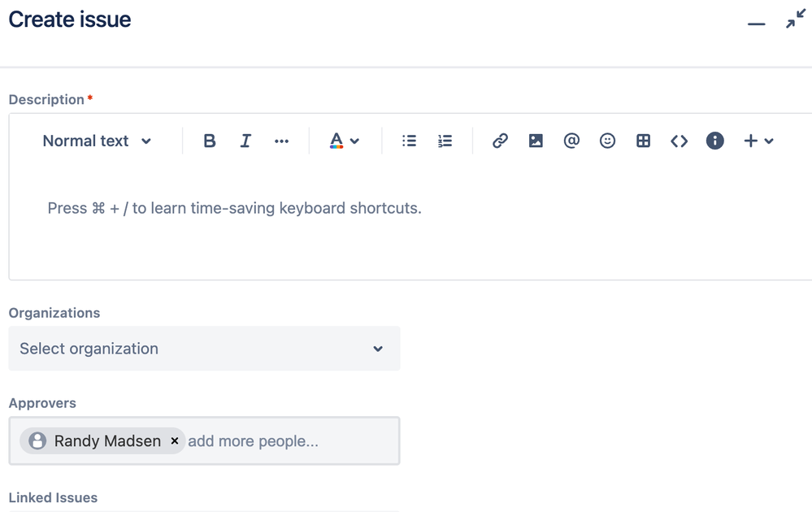Open more formatting options with the ellipsis icon
The image size is (812, 512).
coord(281,140)
